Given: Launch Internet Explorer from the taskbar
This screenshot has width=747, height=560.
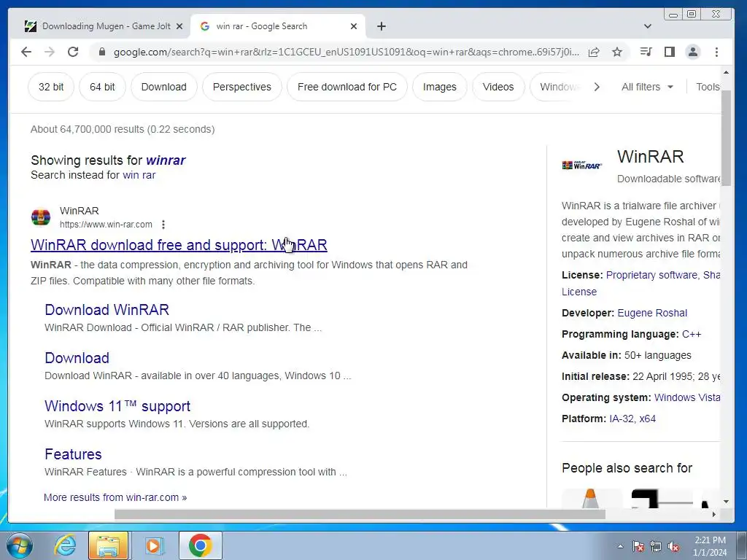Looking at the screenshot, I should pos(65,545).
